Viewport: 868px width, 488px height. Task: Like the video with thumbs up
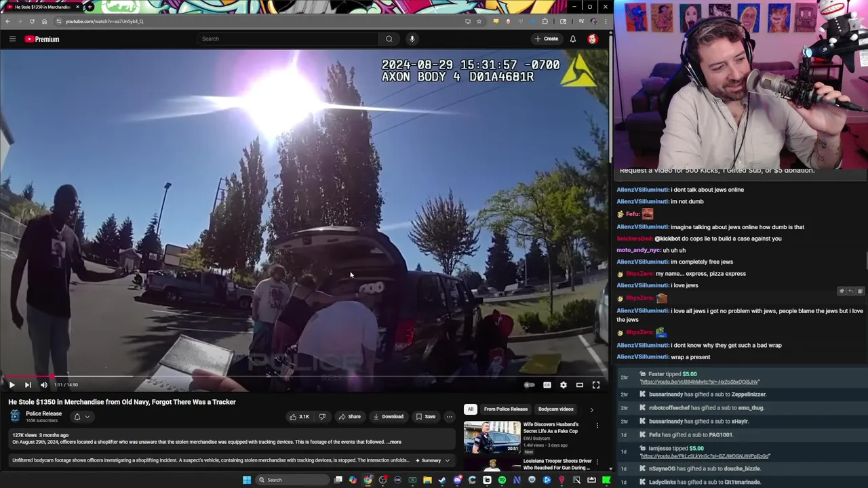(x=300, y=417)
